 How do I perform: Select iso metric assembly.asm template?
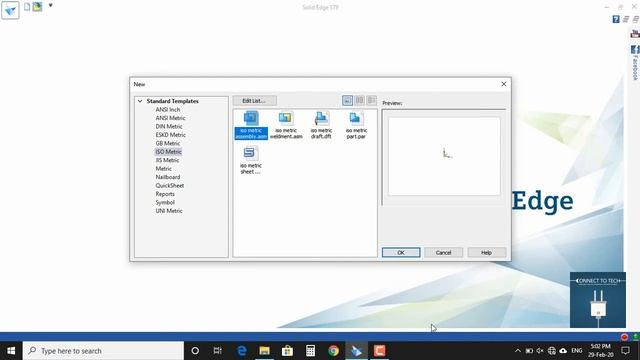[251, 125]
